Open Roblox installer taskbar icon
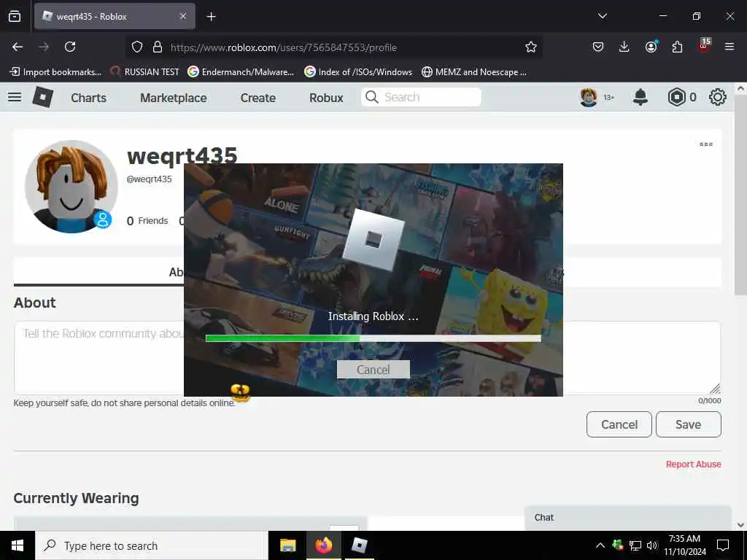 [x=359, y=545]
